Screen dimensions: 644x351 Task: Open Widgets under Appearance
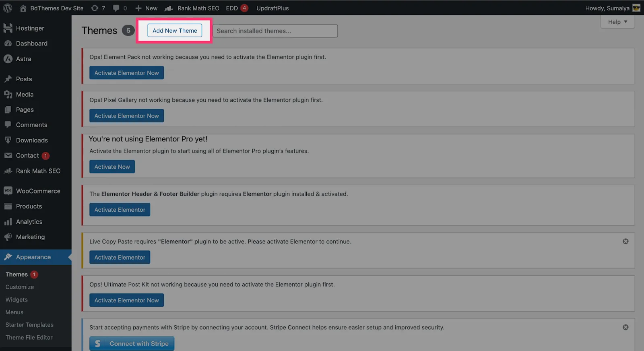coord(17,300)
